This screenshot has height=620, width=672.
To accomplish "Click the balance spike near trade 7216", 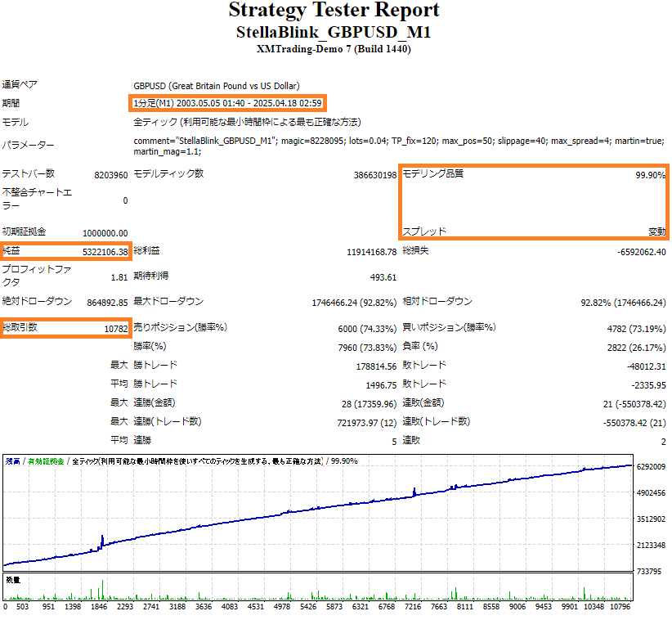I will pos(414,492).
